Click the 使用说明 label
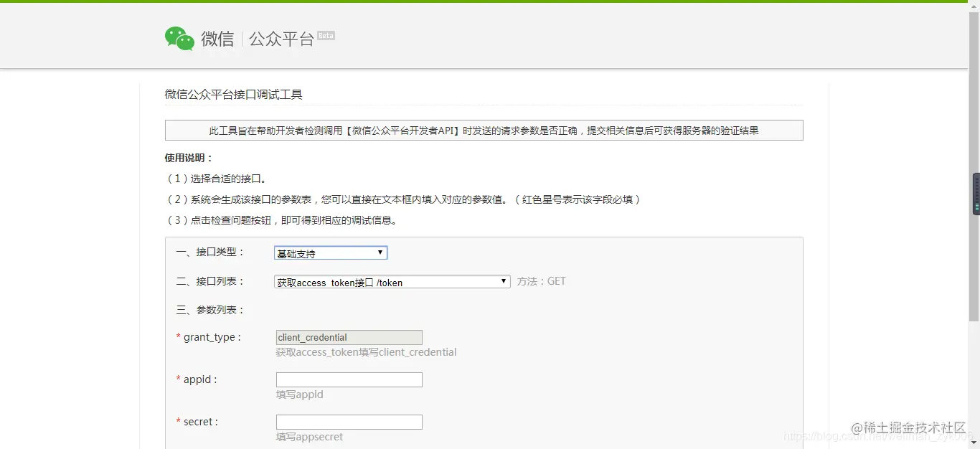 [x=189, y=158]
